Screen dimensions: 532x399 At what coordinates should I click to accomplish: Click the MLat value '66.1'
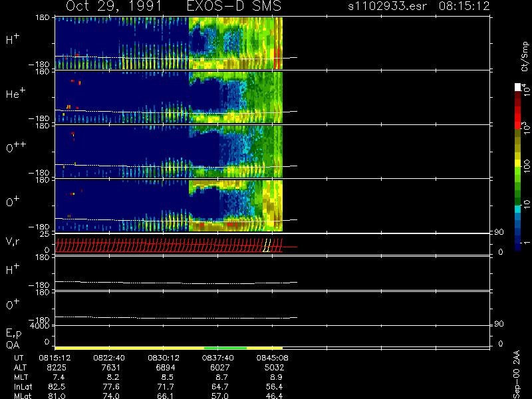pos(166,396)
